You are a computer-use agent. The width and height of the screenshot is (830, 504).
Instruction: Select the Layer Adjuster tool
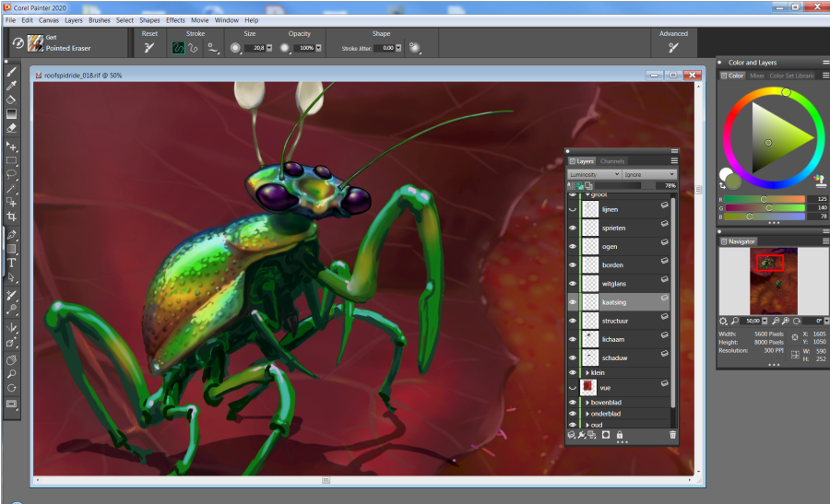pos(11,146)
